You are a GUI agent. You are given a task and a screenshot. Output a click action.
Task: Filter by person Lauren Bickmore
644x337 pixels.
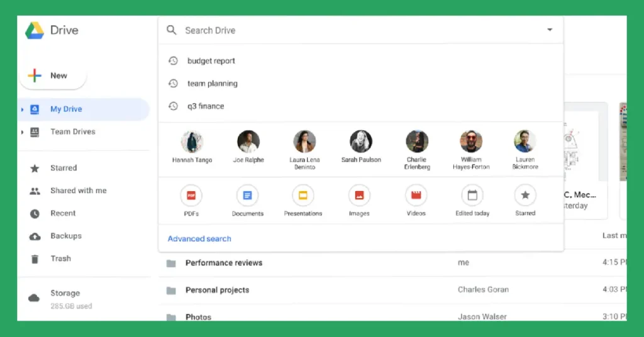click(x=525, y=150)
